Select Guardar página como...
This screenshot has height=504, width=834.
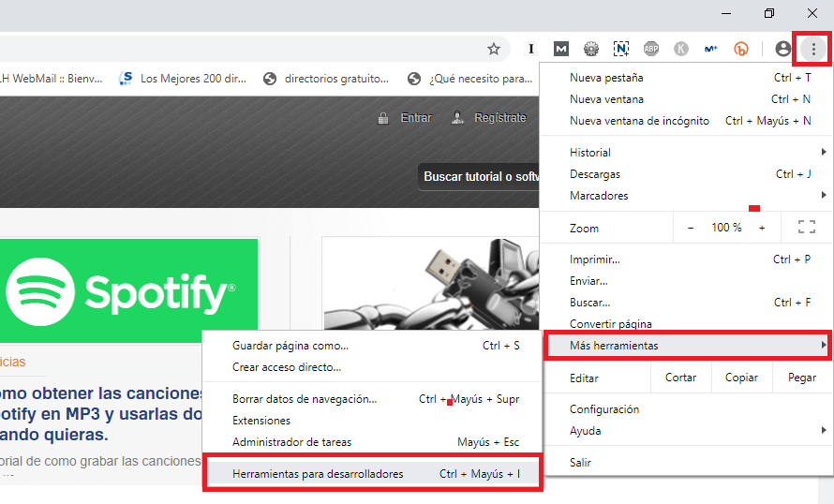tap(373, 346)
